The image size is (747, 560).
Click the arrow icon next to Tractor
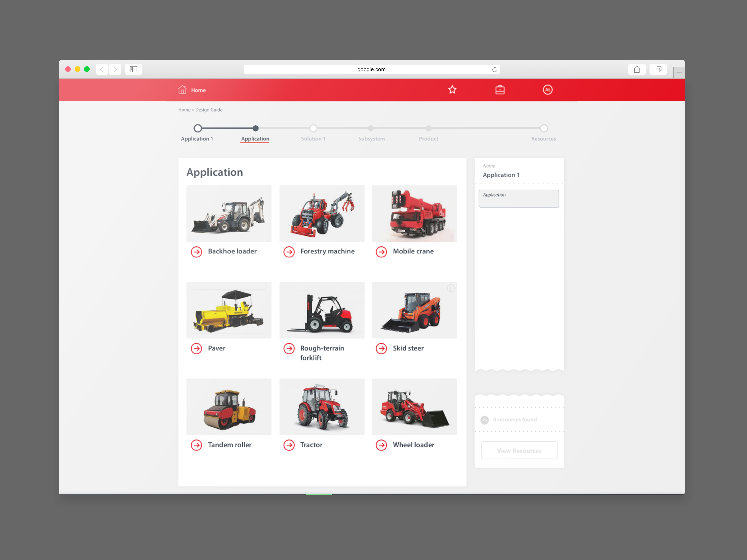[x=289, y=445]
